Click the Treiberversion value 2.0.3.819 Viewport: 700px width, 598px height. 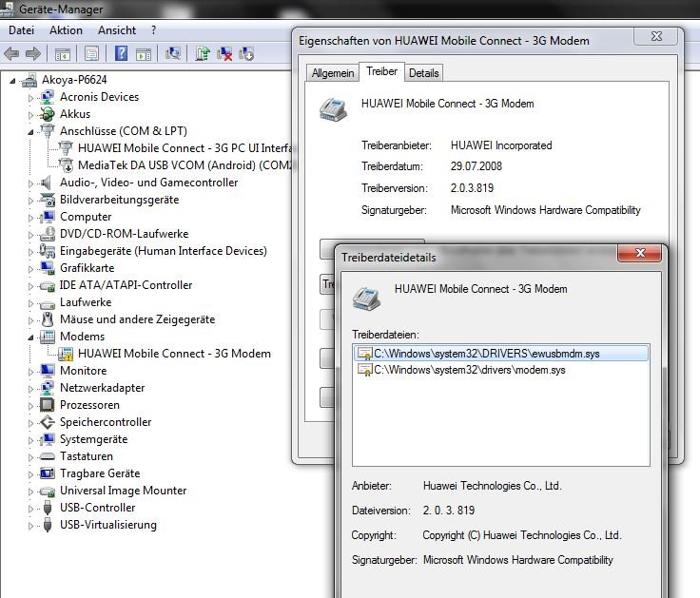472,188
